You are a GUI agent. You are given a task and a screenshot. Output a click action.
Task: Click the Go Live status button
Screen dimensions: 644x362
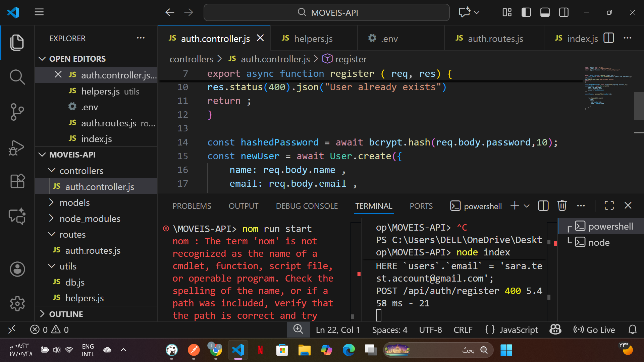594,330
